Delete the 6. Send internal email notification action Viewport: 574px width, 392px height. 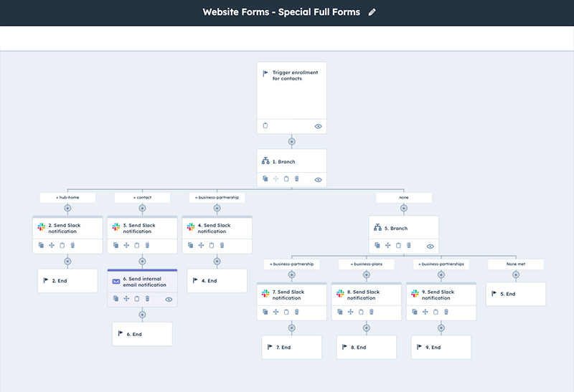point(147,299)
